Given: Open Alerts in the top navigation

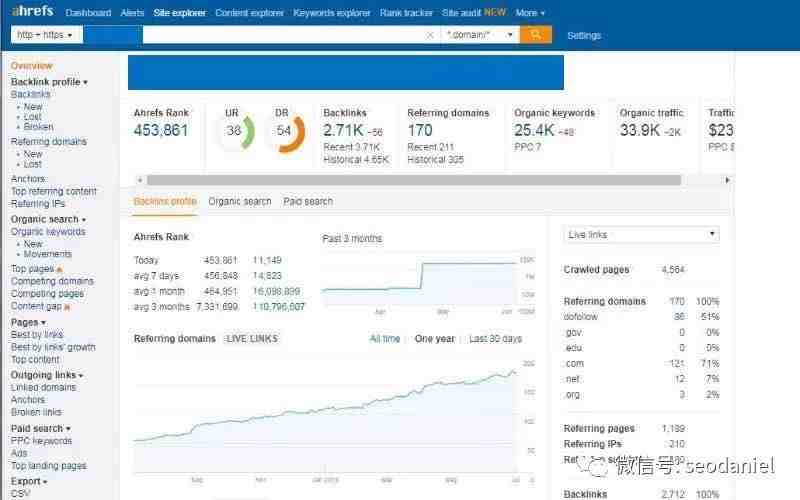Looking at the screenshot, I should point(132,13).
